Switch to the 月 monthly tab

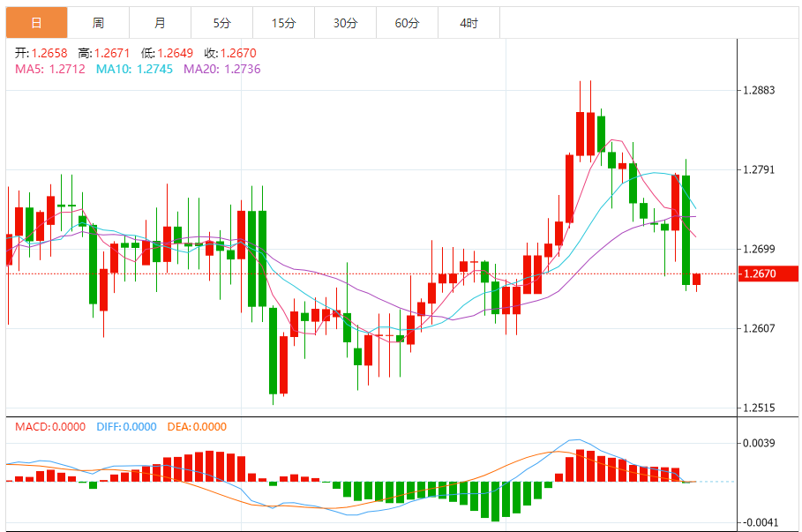coord(160,23)
